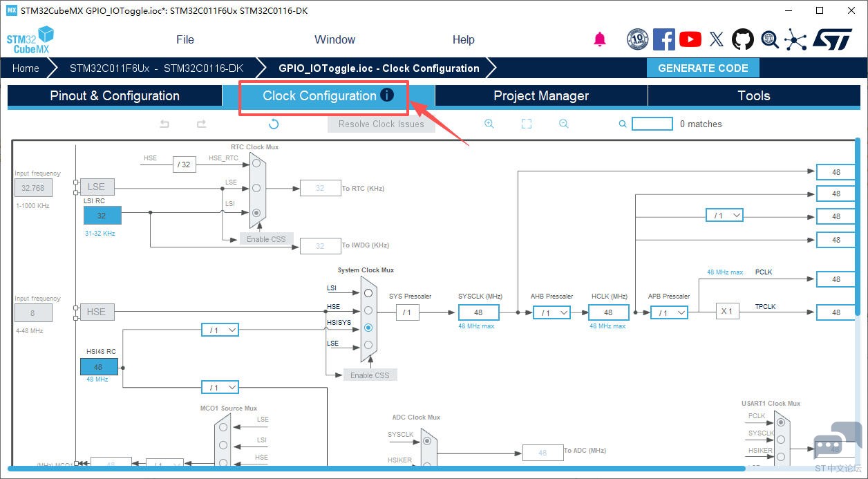Click the reset clock configuration icon
The width and height of the screenshot is (868, 479).
point(274,124)
